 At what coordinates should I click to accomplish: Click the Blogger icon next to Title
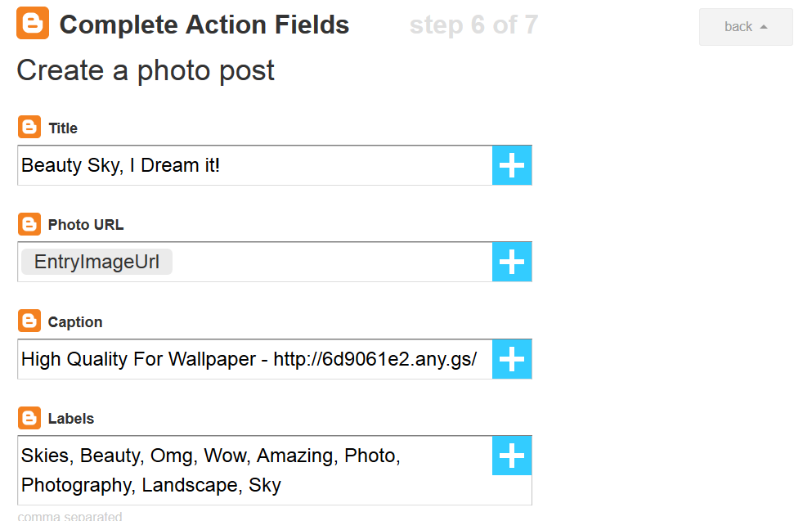[29, 127]
